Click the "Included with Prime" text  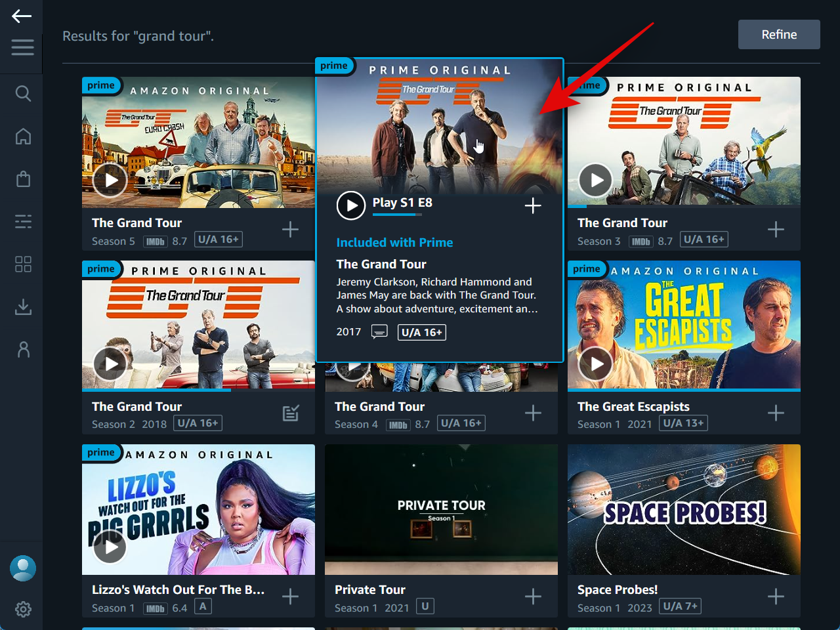click(x=394, y=242)
